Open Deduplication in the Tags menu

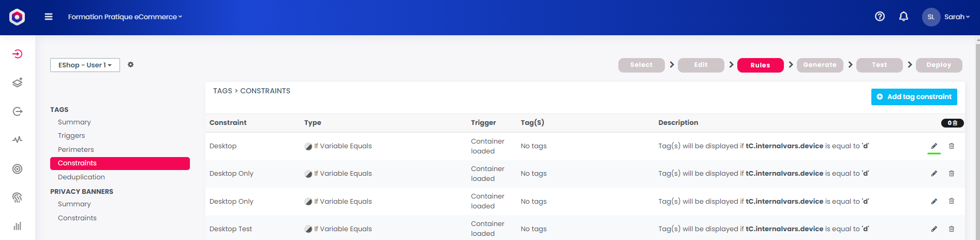coord(81,177)
